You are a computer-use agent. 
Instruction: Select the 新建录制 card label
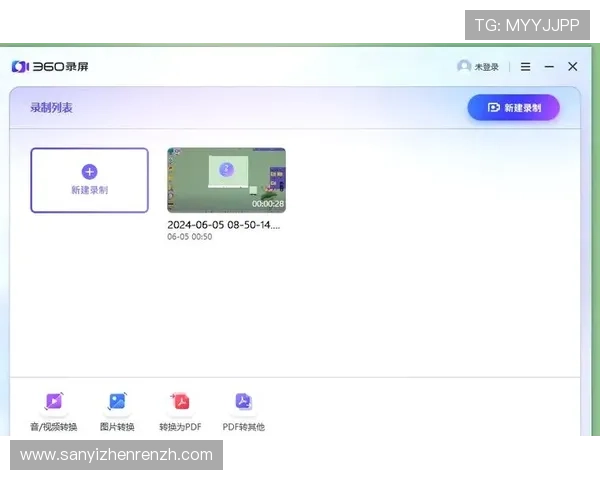coord(90,190)
